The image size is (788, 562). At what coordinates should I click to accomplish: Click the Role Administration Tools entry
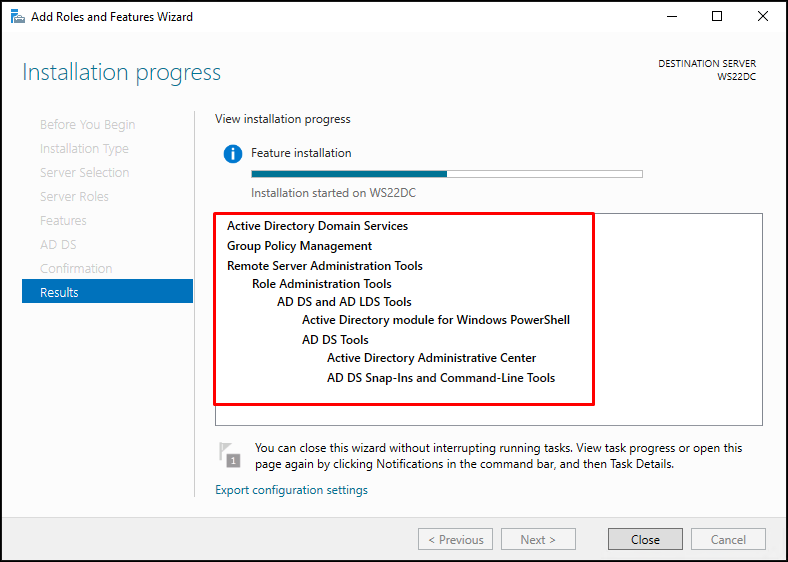point(322,284)
